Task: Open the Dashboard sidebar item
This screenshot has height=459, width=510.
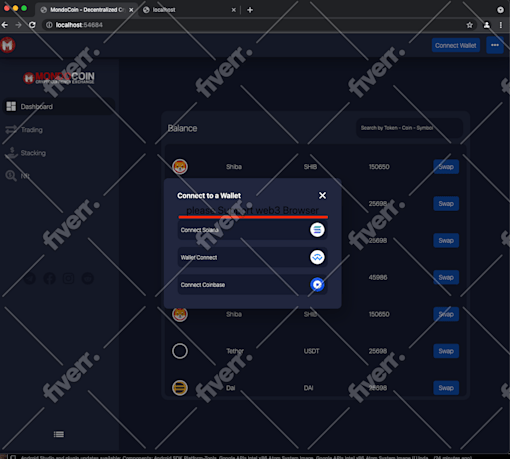Action: click(59, 106)
